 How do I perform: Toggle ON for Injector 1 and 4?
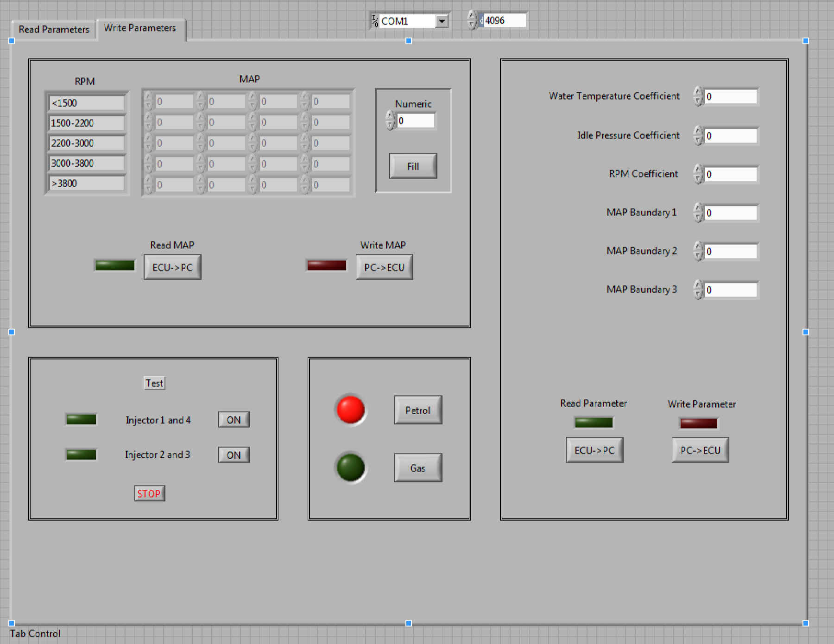(x=234, y=420)
